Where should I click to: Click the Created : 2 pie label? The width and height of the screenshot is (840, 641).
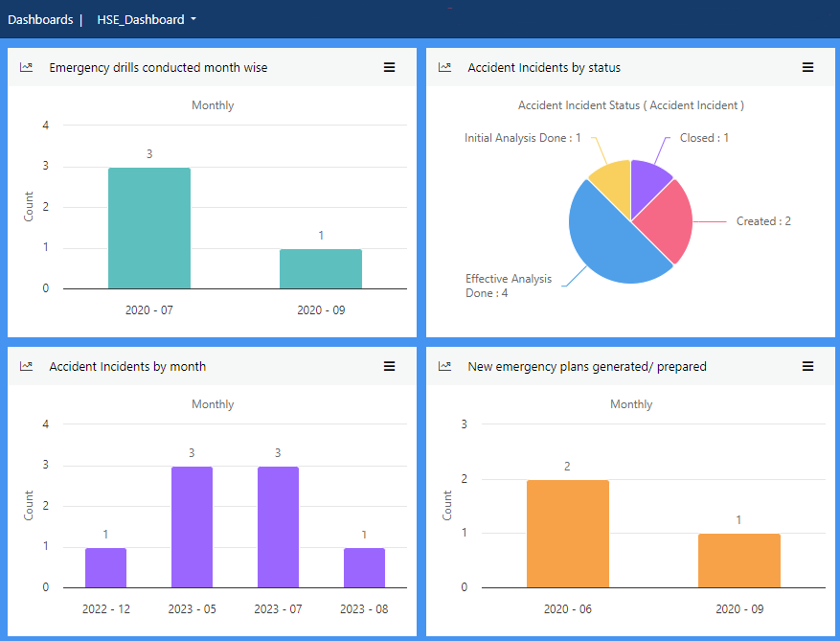point(762,221)
